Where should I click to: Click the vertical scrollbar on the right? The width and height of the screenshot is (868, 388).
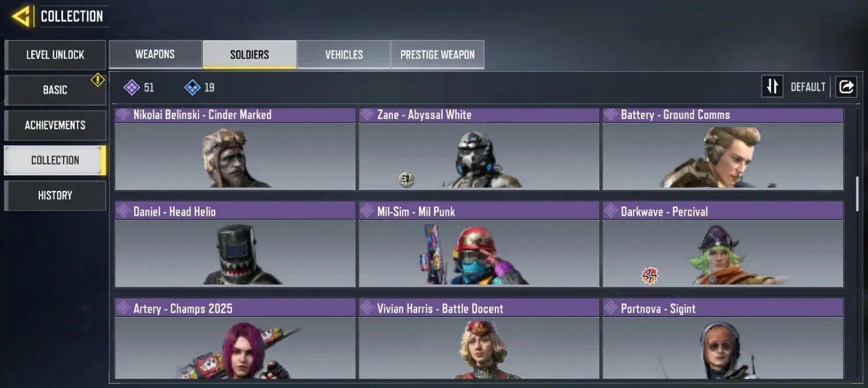858,194
